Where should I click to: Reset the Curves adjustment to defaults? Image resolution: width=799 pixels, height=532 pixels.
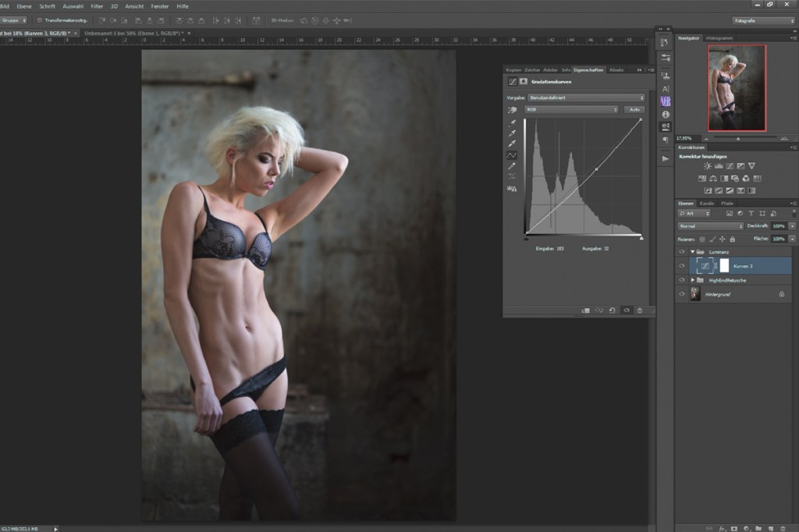[x=612, y=310]
